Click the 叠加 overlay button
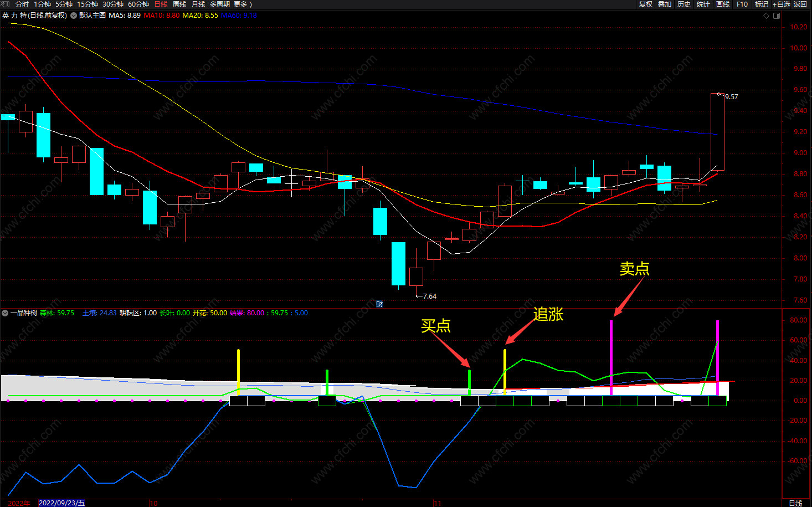 tap(665, 4)
